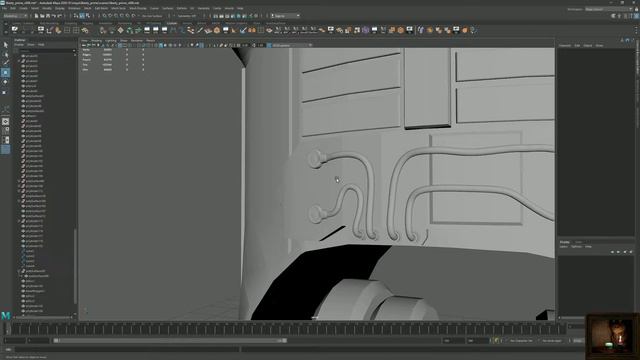This screenshot has width=640, height=360.
Task: Click the playback range slider bar
Action: click(x=171, y=340)
